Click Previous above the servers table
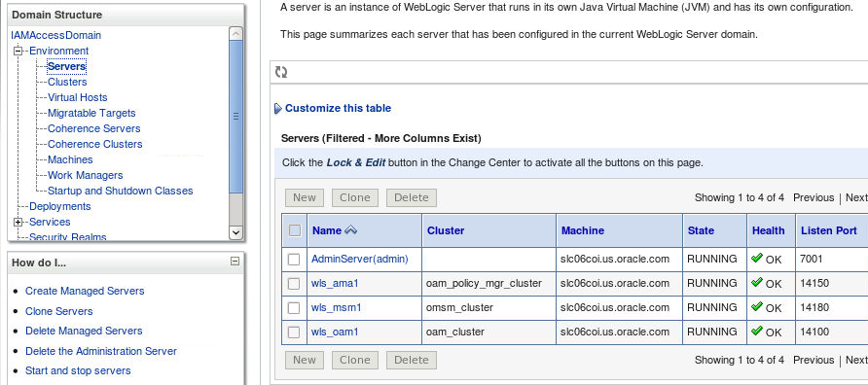The width and height of the screenshot is (868, 385). pos(814,197)
